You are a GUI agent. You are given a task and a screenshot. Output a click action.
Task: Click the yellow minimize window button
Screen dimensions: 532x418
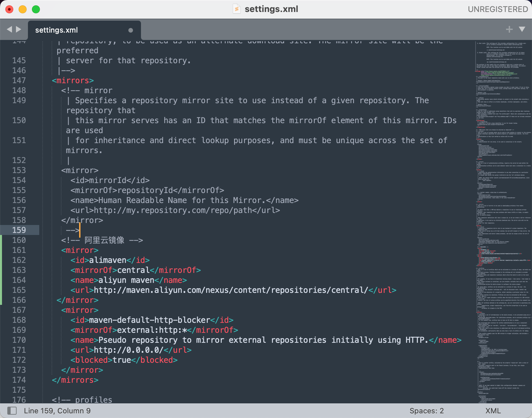tap(23, 9)
